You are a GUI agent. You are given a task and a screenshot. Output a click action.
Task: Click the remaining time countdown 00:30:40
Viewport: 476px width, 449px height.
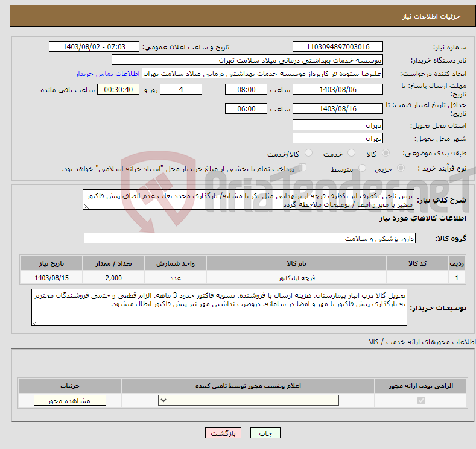click(118, 89)
